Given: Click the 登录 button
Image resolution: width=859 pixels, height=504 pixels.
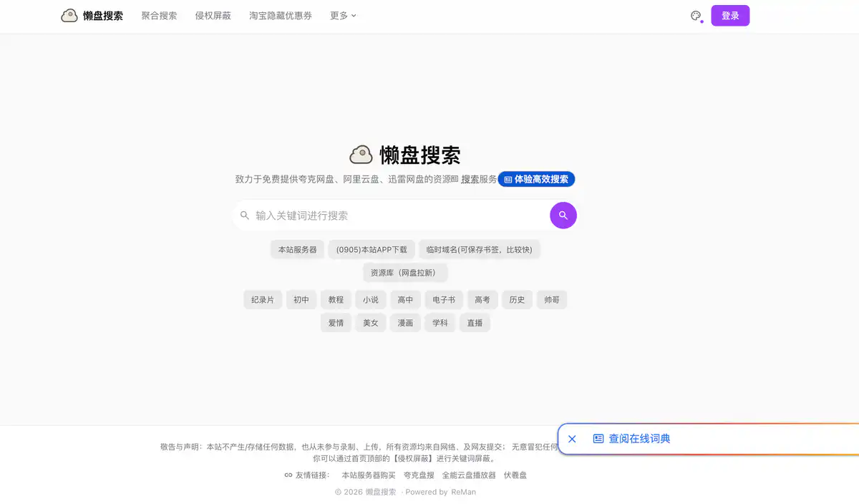Looking at the screenshot, I should [x=730, y=16].
